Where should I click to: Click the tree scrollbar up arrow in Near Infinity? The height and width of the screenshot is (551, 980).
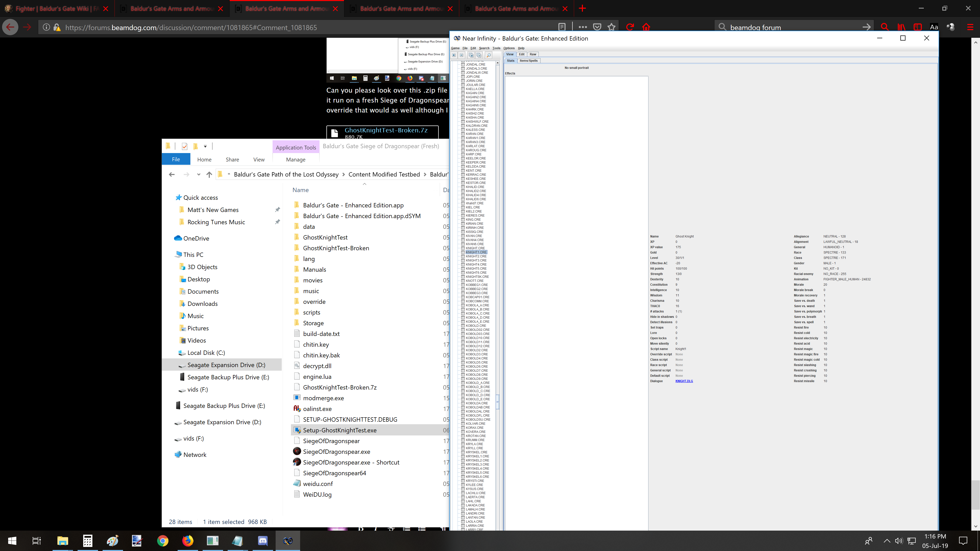coord(498,63)
